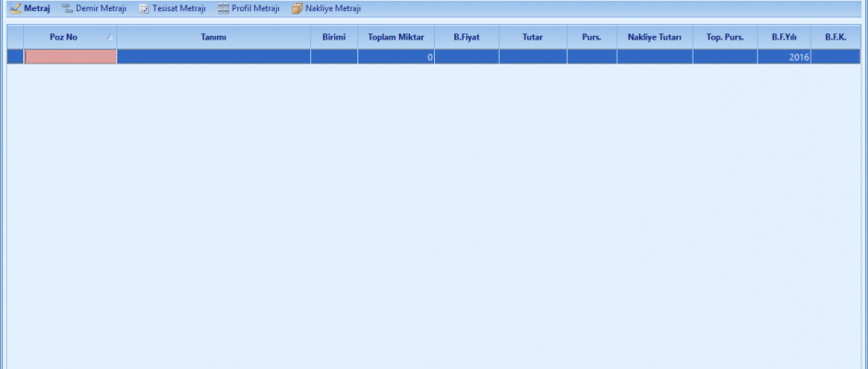Click the B.F.K. cell in first row
This screenshot has height=369, width=868.
click(x=835, y=56)
